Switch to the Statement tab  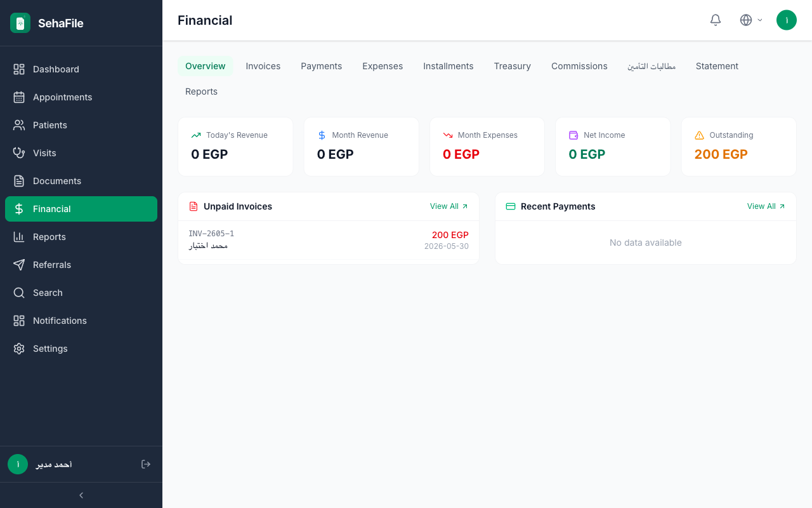tap(717, 66)
